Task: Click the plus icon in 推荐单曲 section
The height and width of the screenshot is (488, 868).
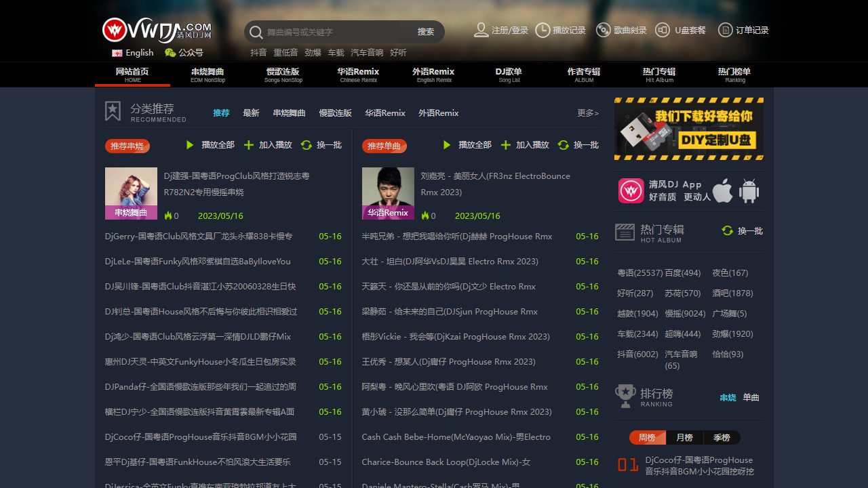Action: point(506,145)
